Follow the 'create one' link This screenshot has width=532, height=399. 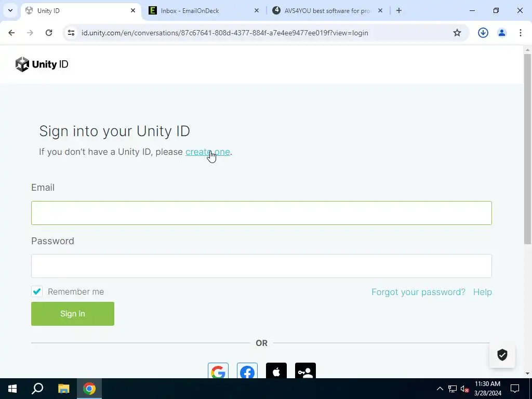coord(208,152)
